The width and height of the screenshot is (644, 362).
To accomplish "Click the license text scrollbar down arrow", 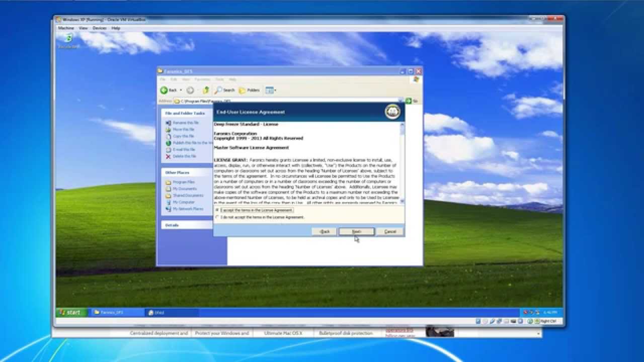I will 402,201.
